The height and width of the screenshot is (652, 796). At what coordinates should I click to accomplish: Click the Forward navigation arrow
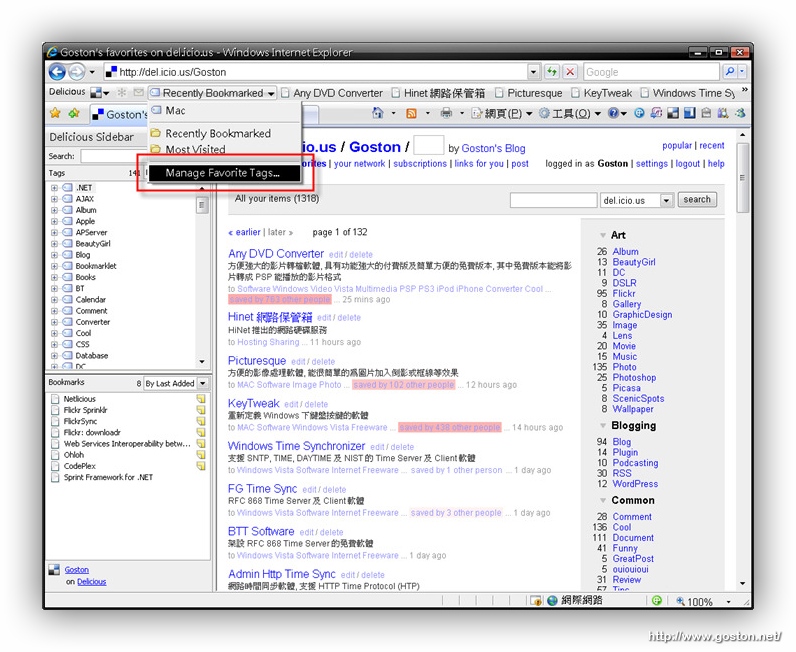coord(77,72)
